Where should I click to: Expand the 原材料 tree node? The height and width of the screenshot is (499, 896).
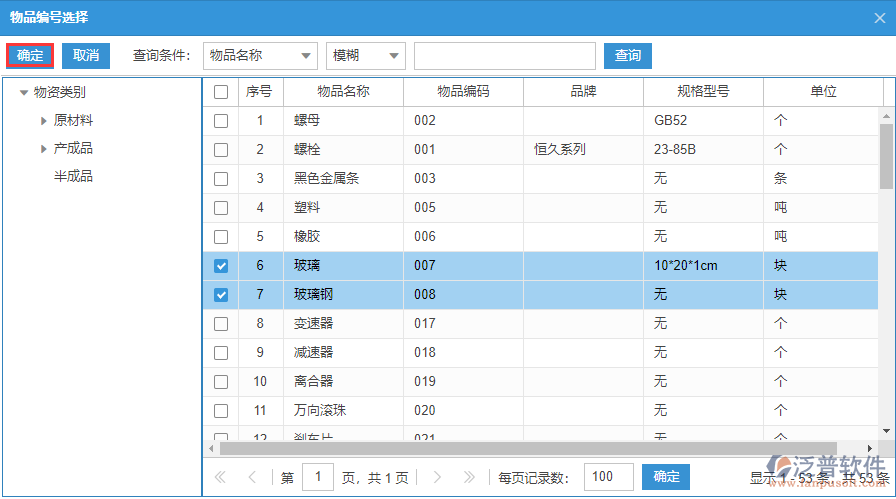[44, 121]
